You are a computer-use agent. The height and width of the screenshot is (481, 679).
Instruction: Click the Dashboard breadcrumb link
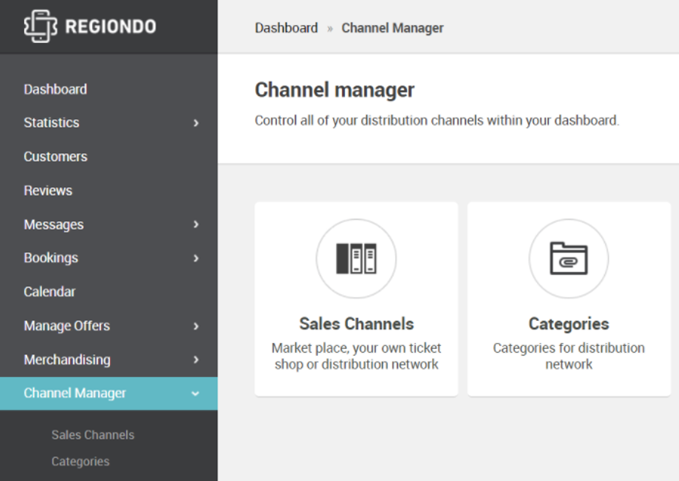286,28
